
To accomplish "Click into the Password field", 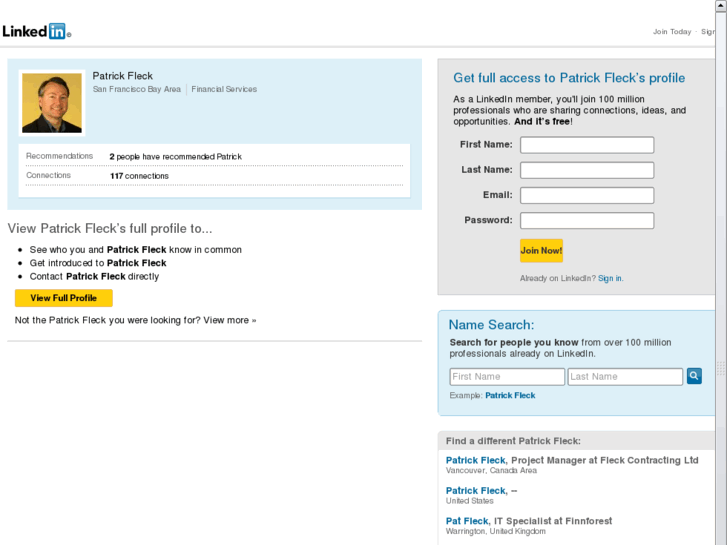I will [x=587, y=220].
